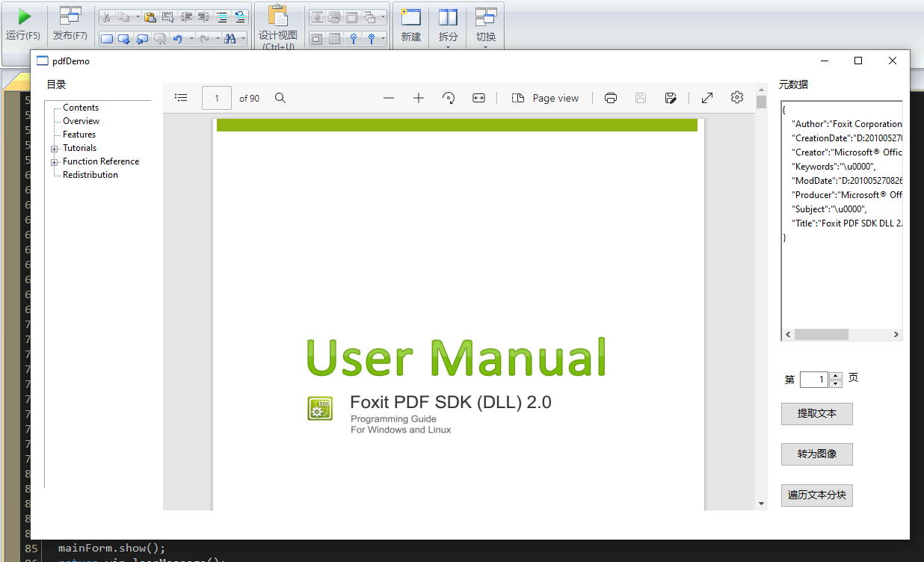Click the Paste clipboard icon in small toolbar
The height and width of the screenshot is (562, 924).
pyautogui.click(x=150, y=16)
